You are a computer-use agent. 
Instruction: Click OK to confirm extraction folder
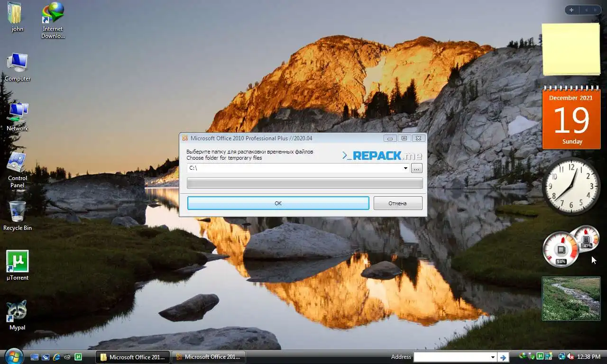(278, 203)
